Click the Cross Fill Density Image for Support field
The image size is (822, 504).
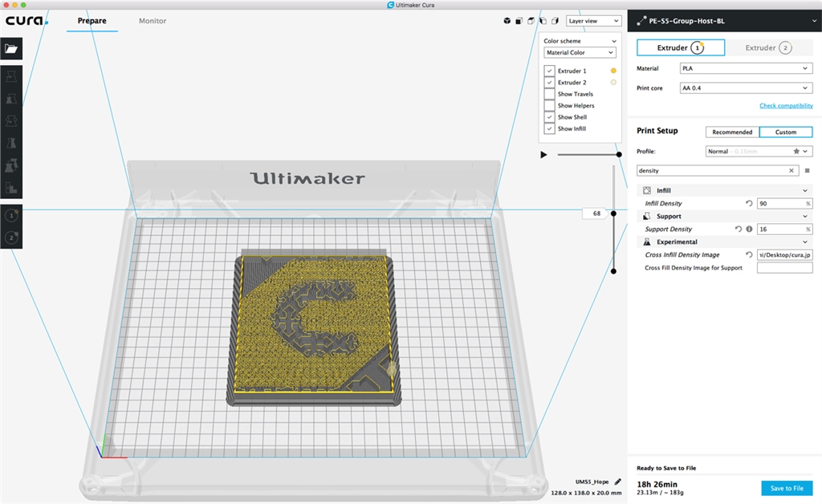[784, 268]
